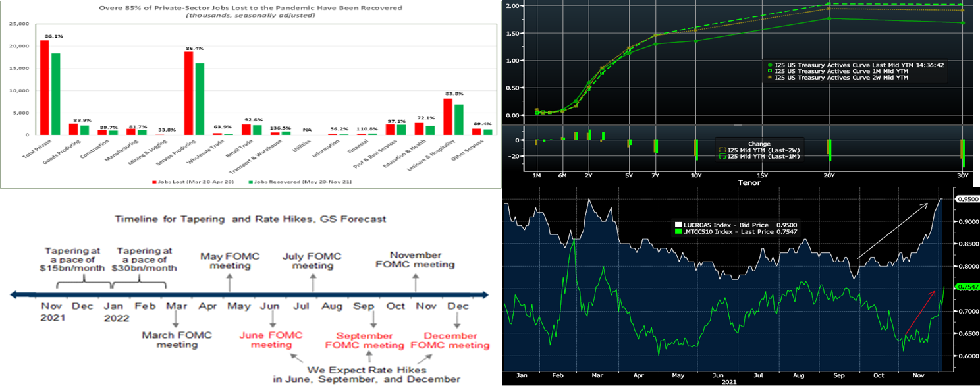Click the 30Y tenor axis label
The image size is (980, 386).
(x=962, y=175)
